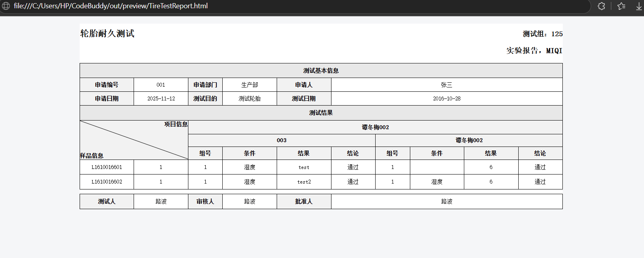Viewport: 644px width, 258px height.
Task: Click the 申请人 label cell
Action: [304, 85]
